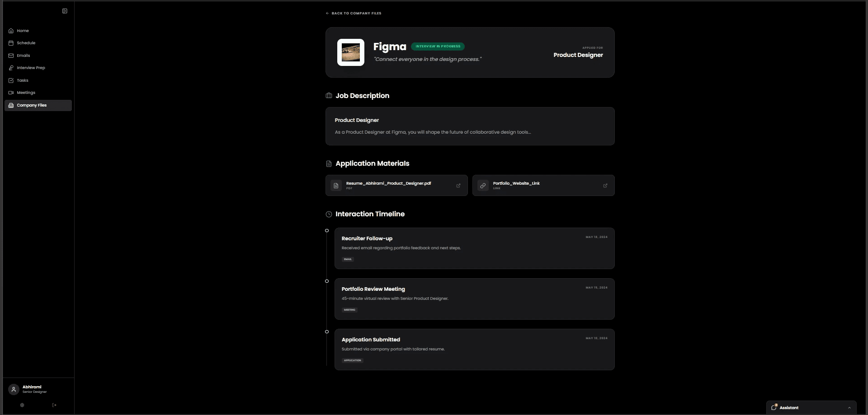Navigate to Meetings in the sidebar

click(x=38, y=93)
